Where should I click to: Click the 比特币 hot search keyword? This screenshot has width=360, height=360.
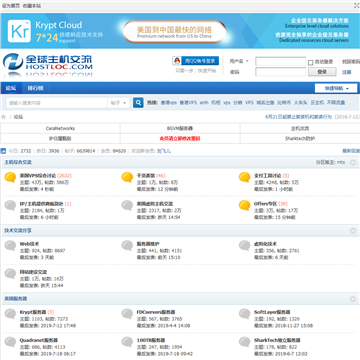click(x=284, y=103)
